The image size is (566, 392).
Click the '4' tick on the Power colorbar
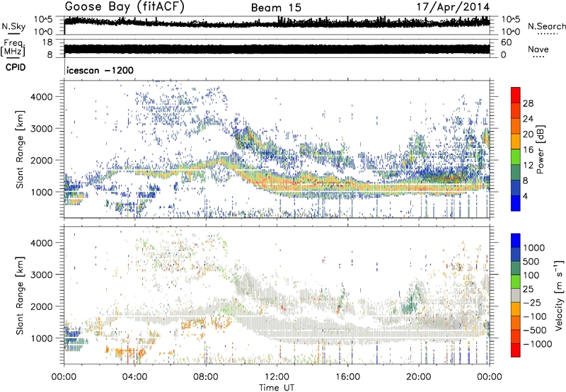point(526,196)
